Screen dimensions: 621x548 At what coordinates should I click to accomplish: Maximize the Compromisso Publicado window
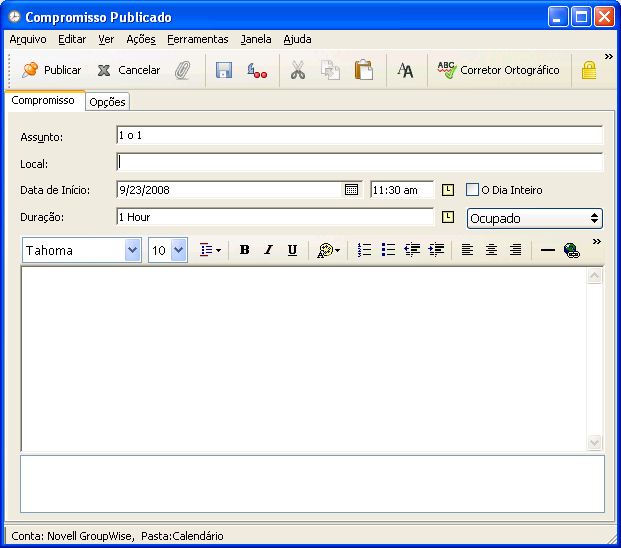[581, 17]
